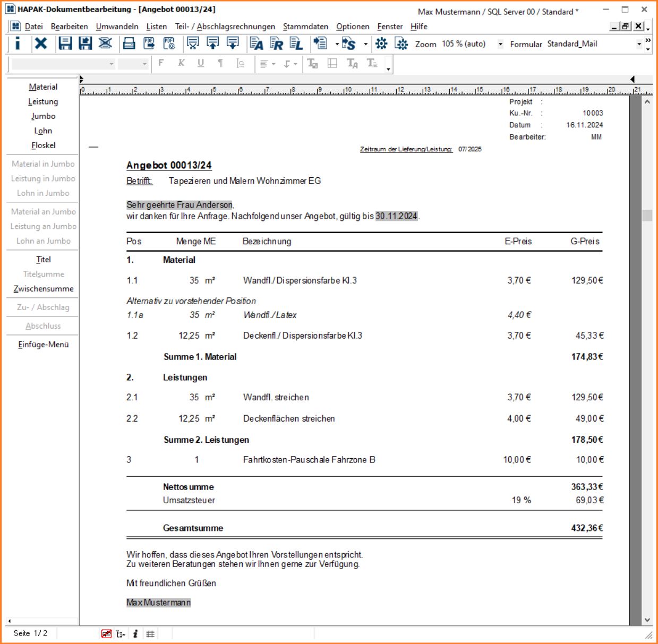Click Einfüge-Menü in the left sidebar
Screen dimensions: 658x644
click(x=44, y=345)
